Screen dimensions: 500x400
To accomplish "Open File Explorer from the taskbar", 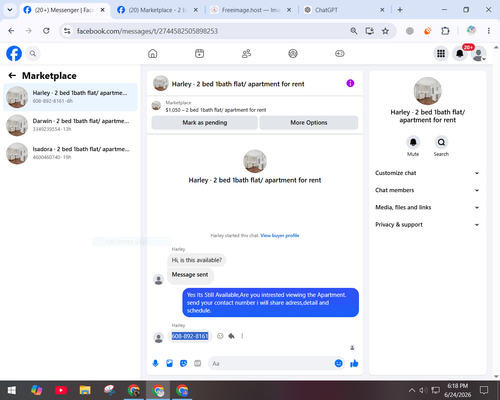I will (85, 390).
